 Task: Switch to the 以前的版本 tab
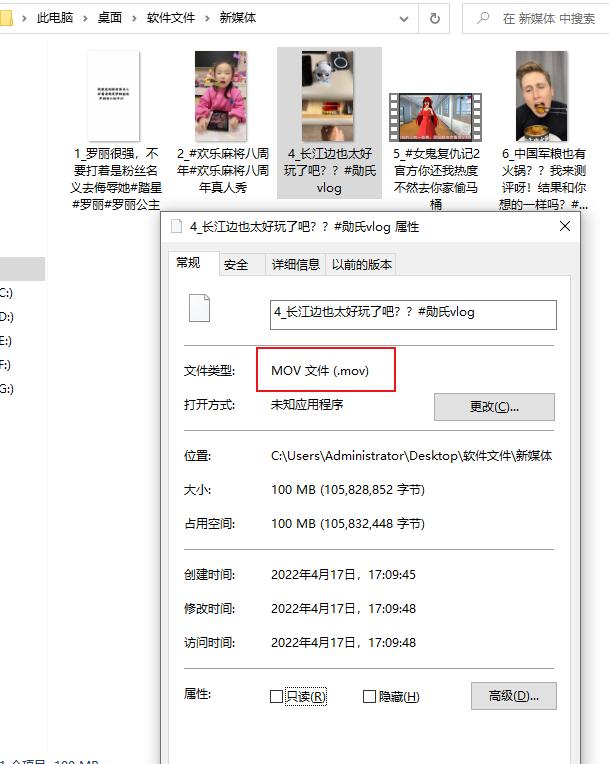(362, 265)
